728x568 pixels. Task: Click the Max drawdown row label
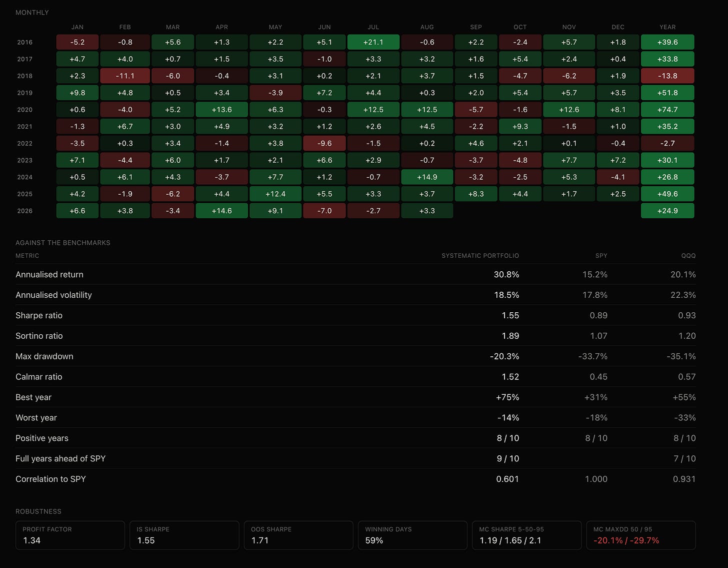click(44, 356)
